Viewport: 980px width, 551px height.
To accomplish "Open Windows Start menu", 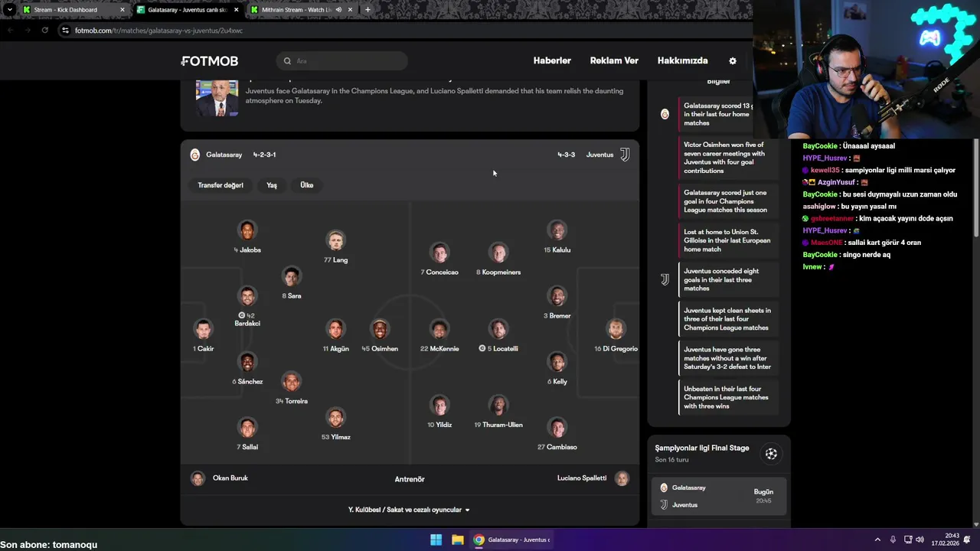I will pos(436,540).
